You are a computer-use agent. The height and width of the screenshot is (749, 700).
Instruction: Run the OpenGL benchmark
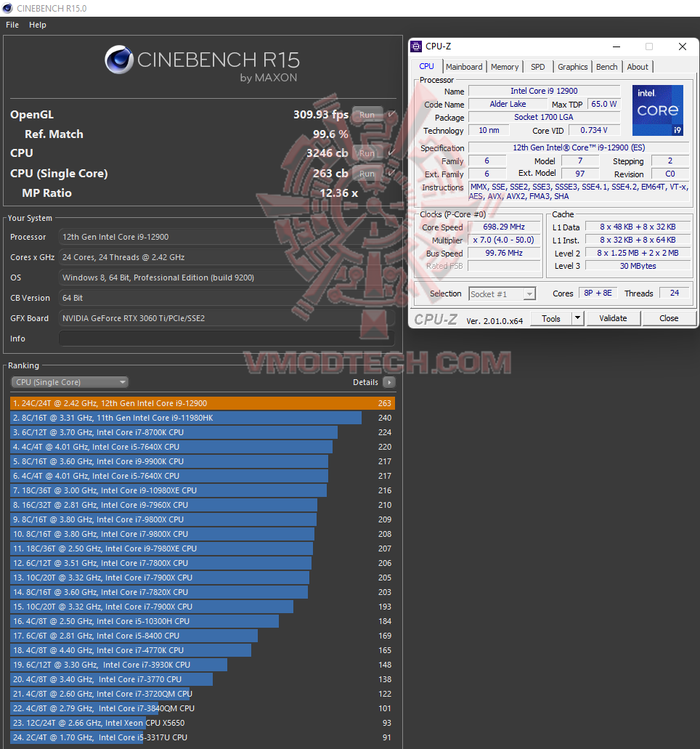[367, 115]
